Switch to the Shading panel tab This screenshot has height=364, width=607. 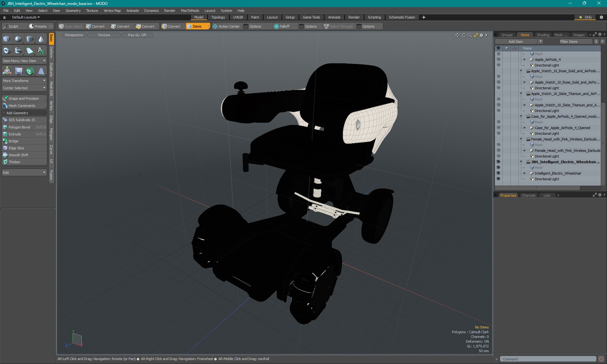(x=543, y=35)
